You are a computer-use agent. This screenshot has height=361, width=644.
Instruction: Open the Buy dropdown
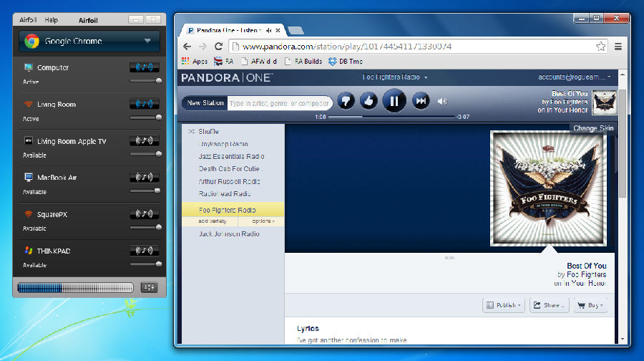pos(590,305)
